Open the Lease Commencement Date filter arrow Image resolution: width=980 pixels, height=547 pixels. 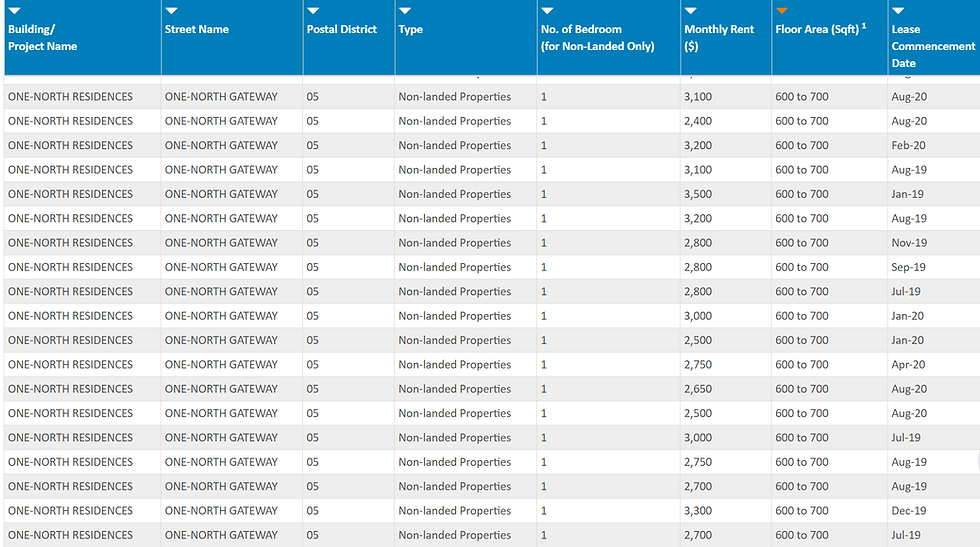tap(898, 11)
